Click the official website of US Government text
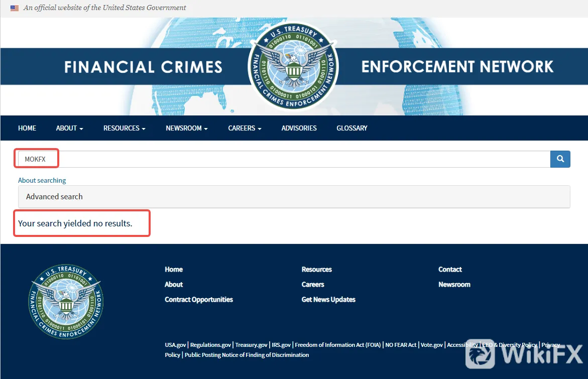 [104, 8]
